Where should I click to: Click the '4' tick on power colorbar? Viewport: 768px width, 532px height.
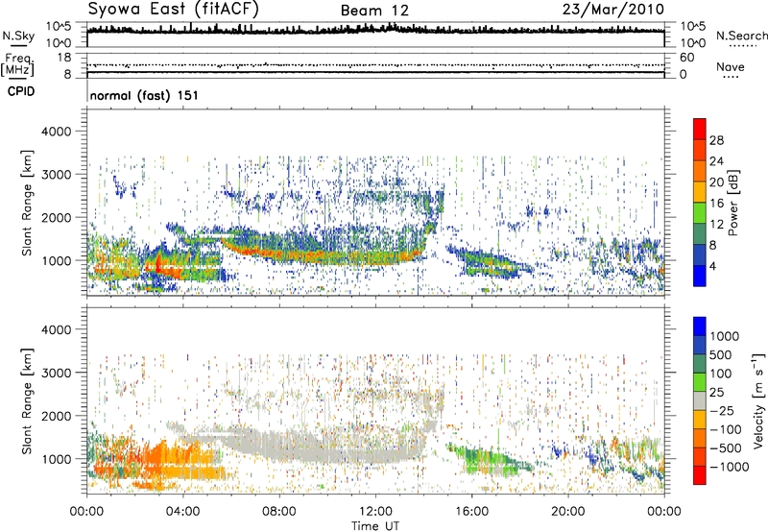point(712,266)
